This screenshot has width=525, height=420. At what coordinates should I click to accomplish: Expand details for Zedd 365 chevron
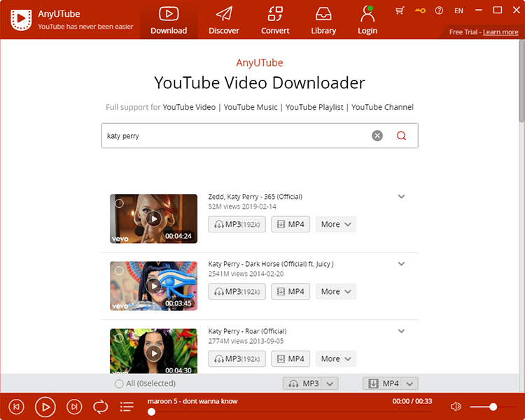[x=402, y=197]
